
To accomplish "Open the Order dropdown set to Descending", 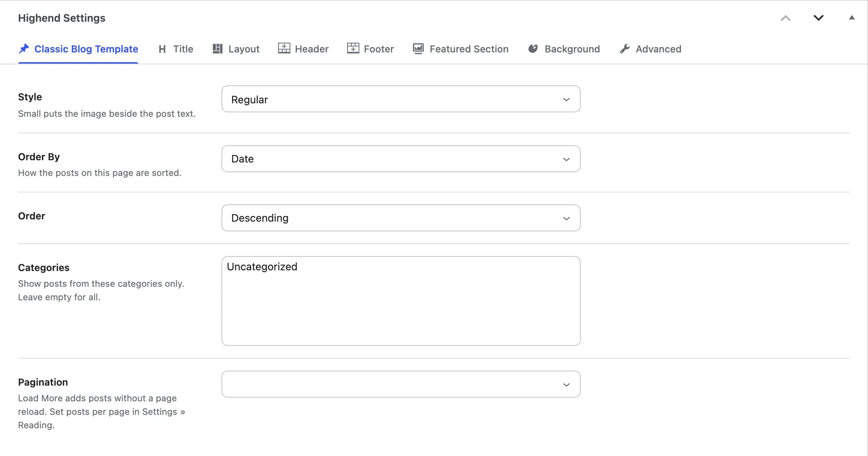I will [401, 218].
